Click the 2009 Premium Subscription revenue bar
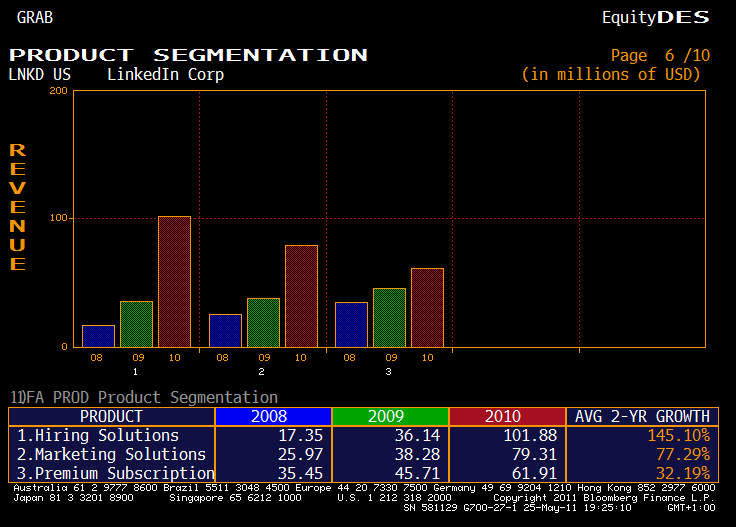 [x=389, y=317]
